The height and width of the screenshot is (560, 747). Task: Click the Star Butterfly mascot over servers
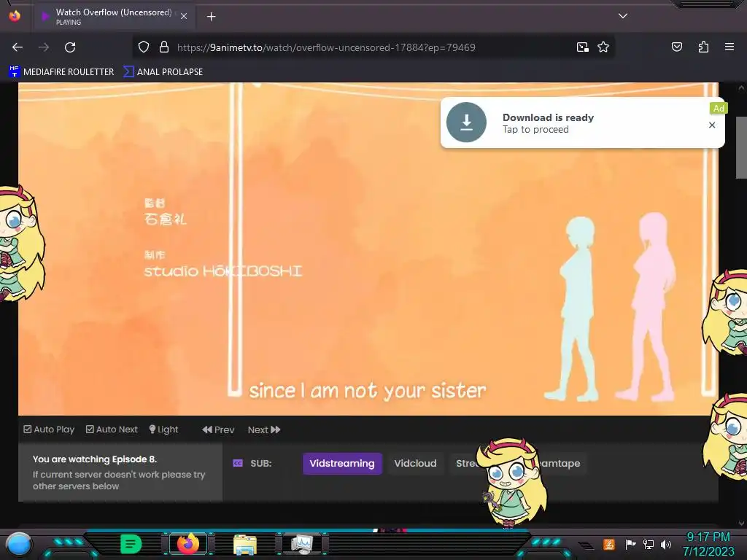(511, 483)
